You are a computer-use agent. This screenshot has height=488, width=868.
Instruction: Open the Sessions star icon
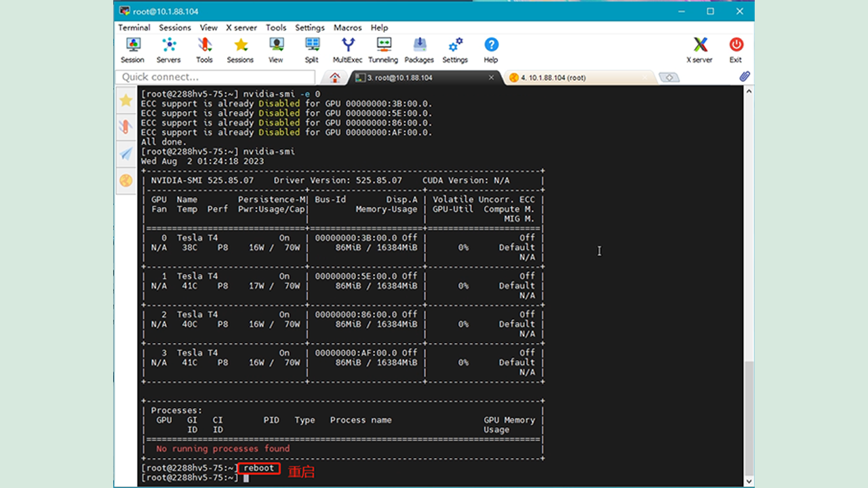click(240, 50)
